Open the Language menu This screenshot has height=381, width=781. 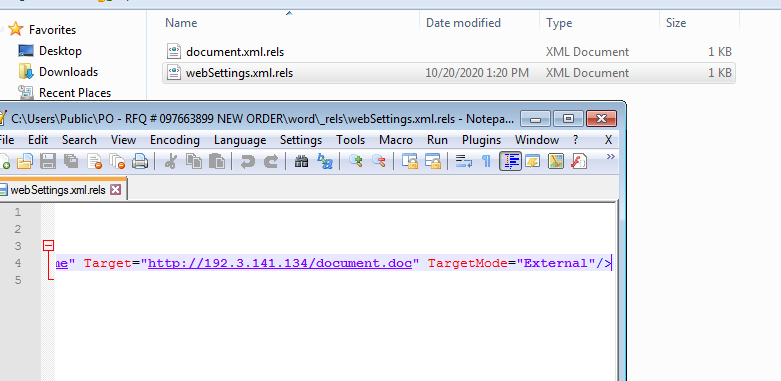240,140
